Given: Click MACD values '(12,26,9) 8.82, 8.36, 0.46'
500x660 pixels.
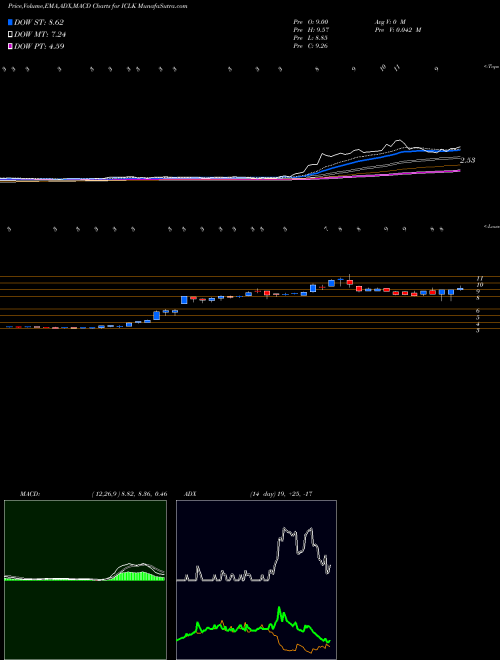Looking at the screenshot, I should click(x=129, y=494).
